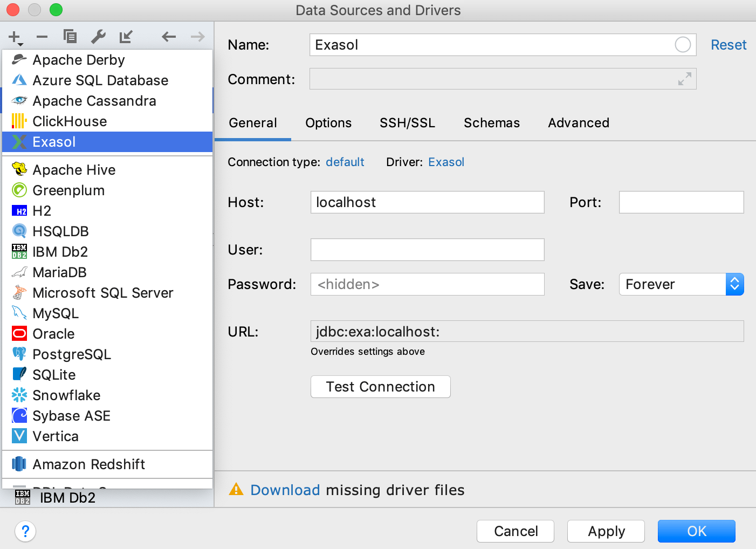Click the Add data source plus icon
Image resolution: width=756 pixels, height=549 pixels.
coord(15,37)
